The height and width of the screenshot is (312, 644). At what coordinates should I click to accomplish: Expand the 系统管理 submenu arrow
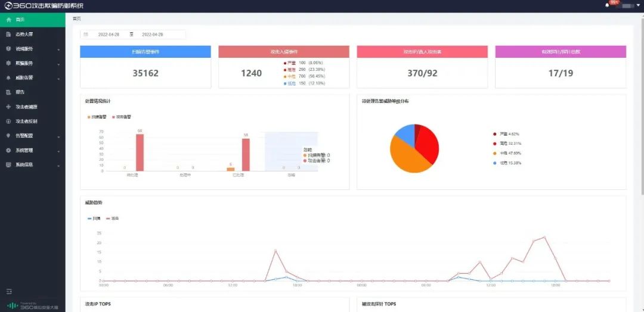[x=58, y=151]
